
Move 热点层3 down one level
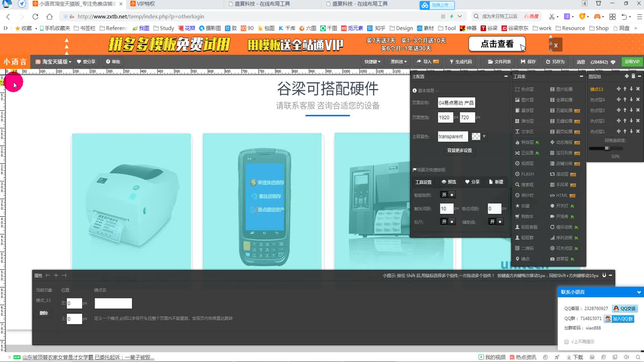[631, 110]
